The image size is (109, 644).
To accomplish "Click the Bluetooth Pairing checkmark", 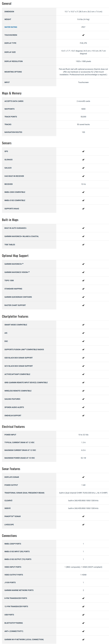I will tap(83, 623).
